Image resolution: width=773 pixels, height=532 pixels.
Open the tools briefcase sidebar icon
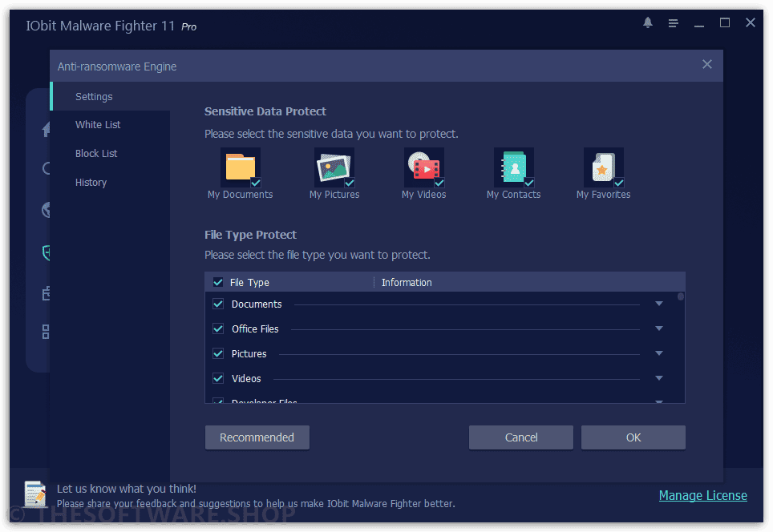coord(46,293)
